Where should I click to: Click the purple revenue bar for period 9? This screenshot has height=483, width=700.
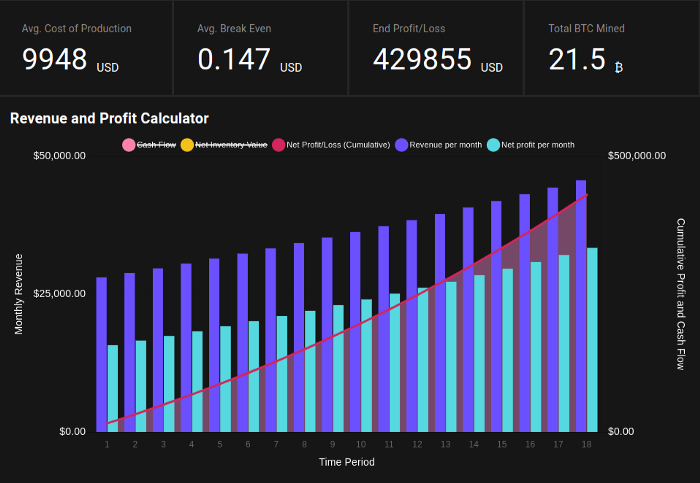[327, 335]
